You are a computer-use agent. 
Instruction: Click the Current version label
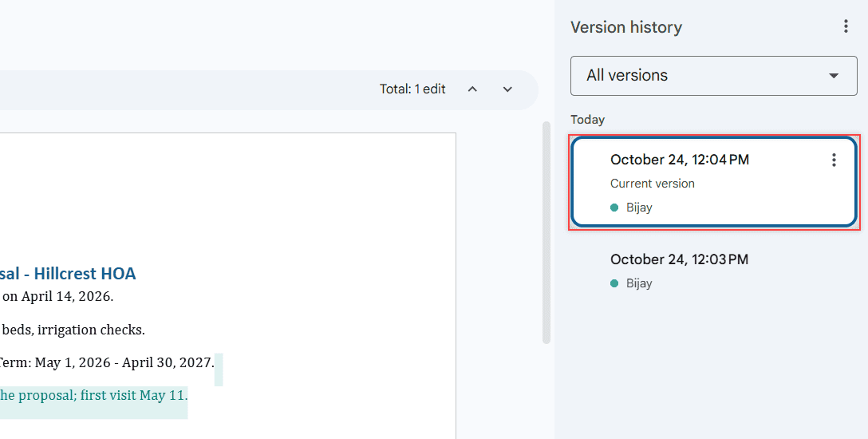pyautogui.click(x=652, y=184)
